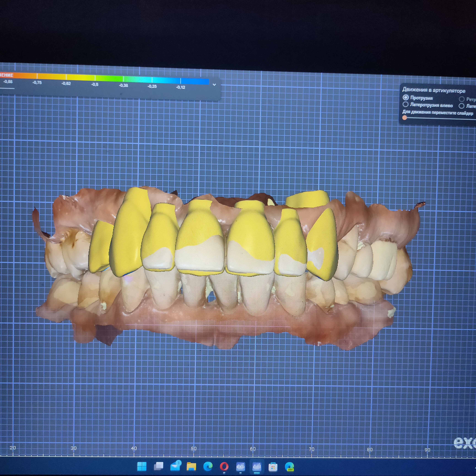The height and width of the screenshot is (476, 476).
Task: Open the Windows Start menu
Action: click(142, 466)
